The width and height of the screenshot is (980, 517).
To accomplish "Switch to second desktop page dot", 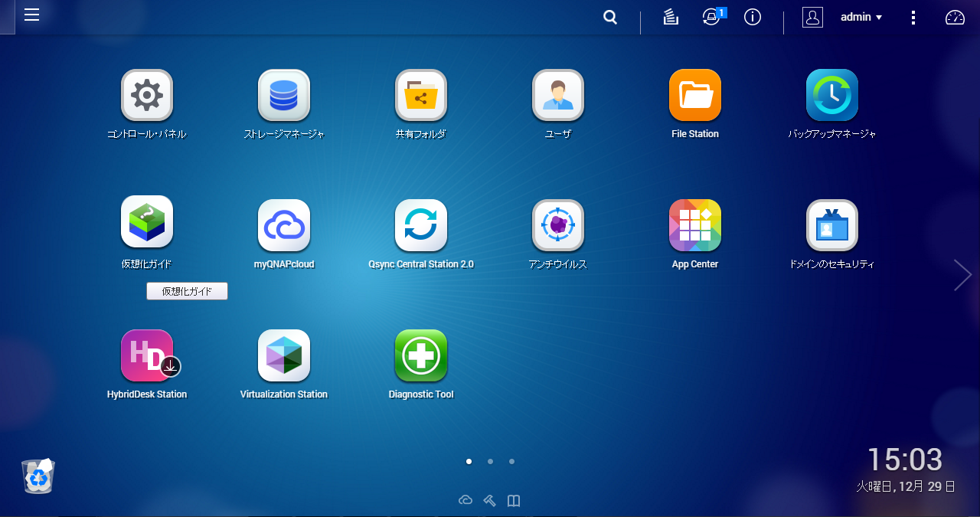I will coord(490,461).
